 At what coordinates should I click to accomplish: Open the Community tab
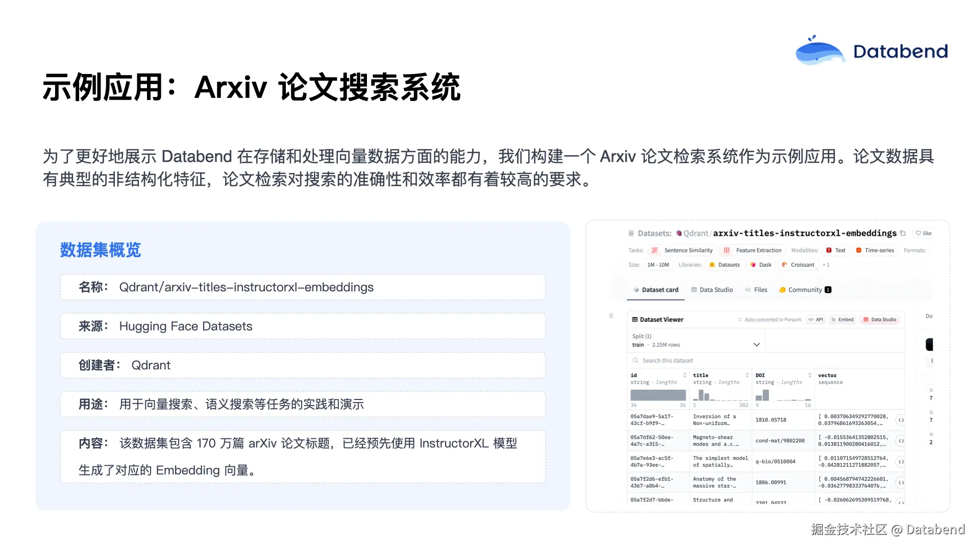(x=804, y=290)
